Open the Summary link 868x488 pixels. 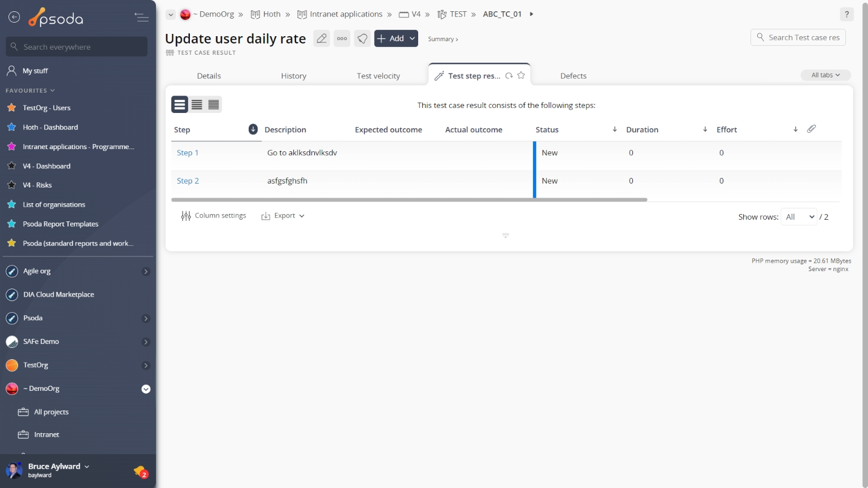[443, 39]
